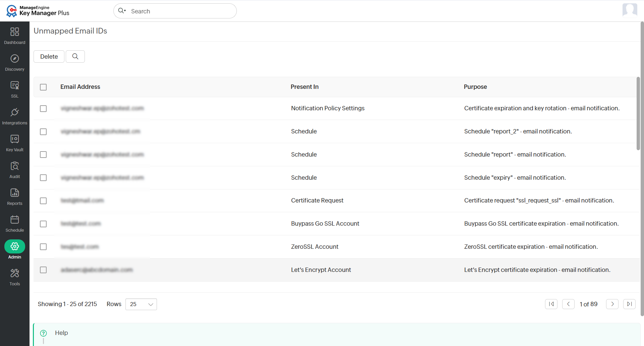
Task: Go to the SSL certificates section
Action: click(15, 90)
